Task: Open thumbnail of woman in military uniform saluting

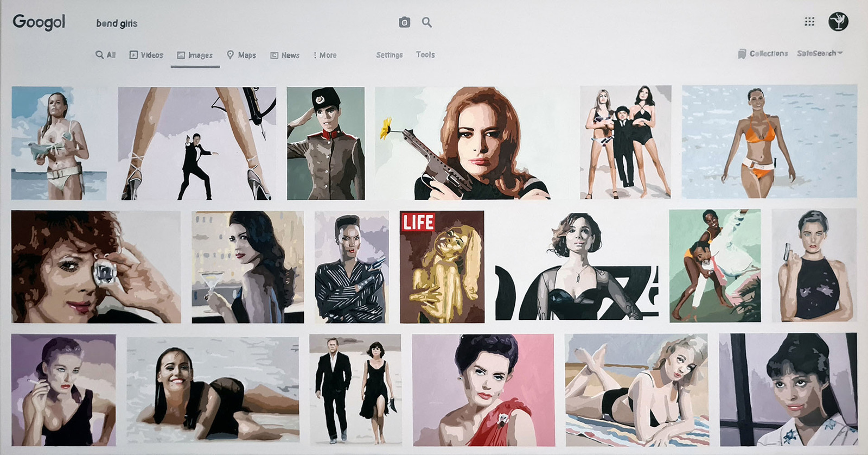Action: [325, 143]
